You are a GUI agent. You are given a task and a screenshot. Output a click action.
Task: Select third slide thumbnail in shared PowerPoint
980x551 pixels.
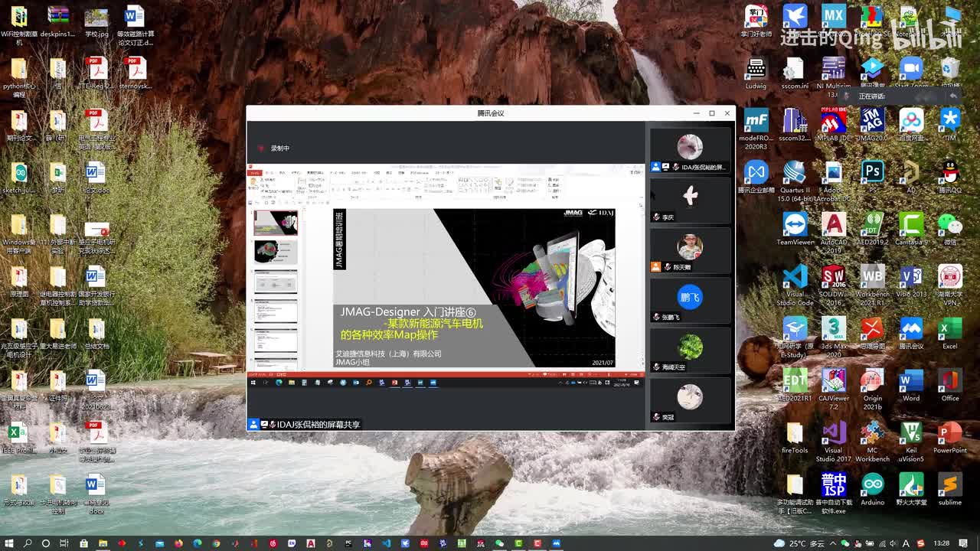point(275,281)
